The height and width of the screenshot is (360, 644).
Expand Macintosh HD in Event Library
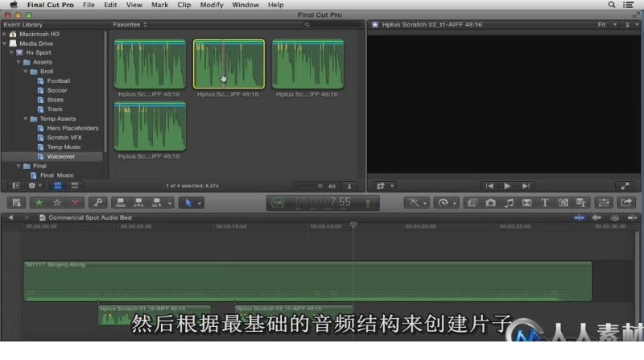(5, 34)
